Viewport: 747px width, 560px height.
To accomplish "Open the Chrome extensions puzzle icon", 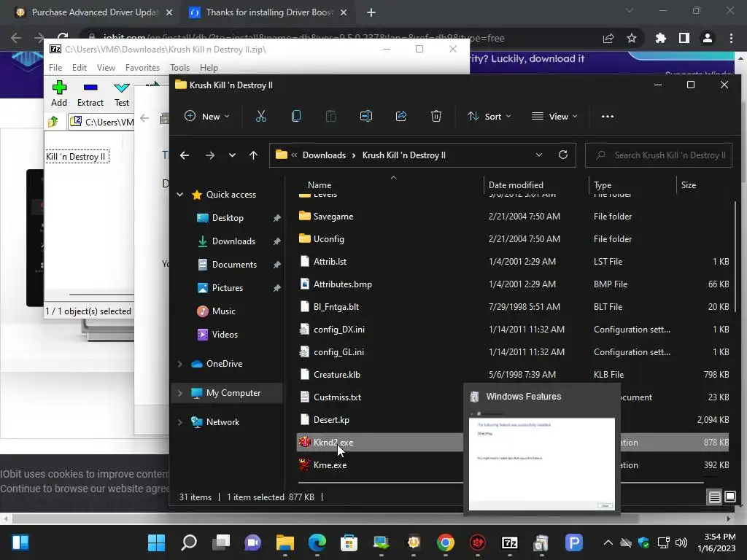I will coord(660,38).
